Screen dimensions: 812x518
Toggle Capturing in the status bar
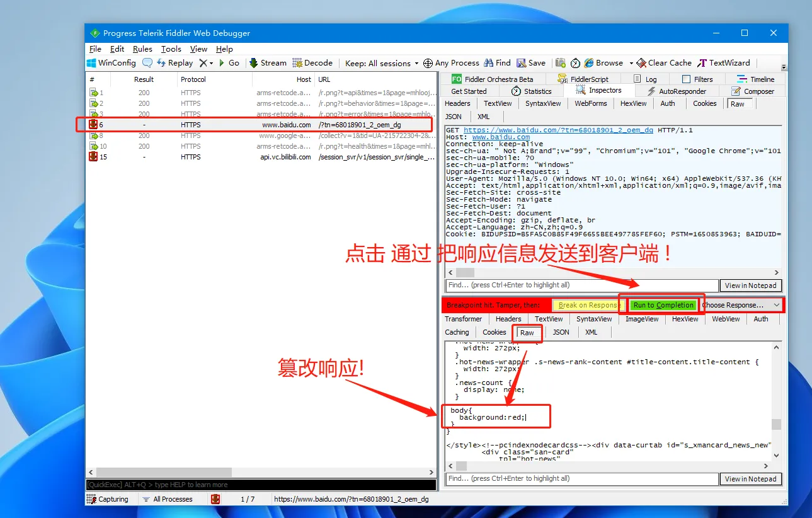(x=108, y=499)
